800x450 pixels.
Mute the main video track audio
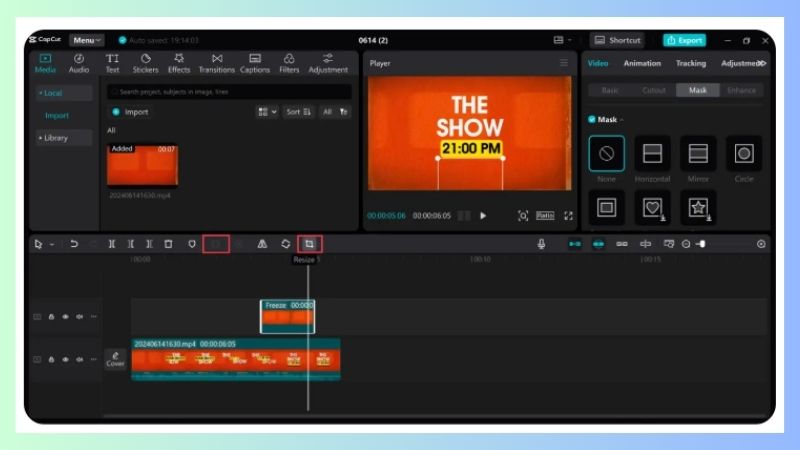80,360
